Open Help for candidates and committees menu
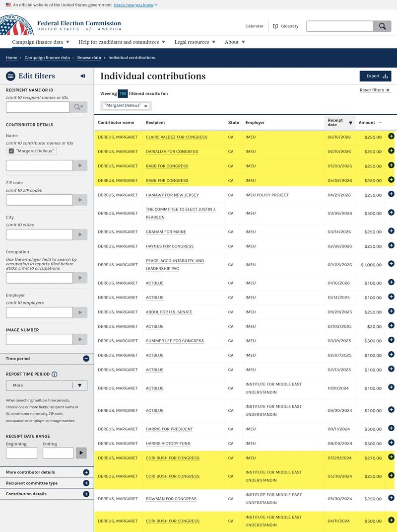This screenshot has height=532, width=397. click(122, 42)
